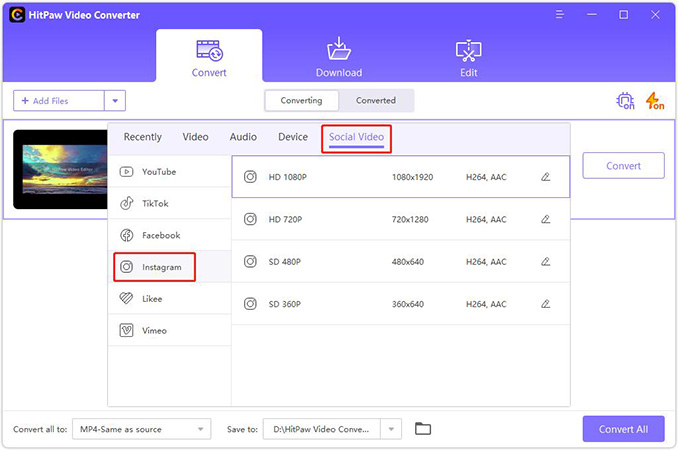The image size is (678, 450).
Task: Switch to the Converting list
Action: (x=301, y=100)
